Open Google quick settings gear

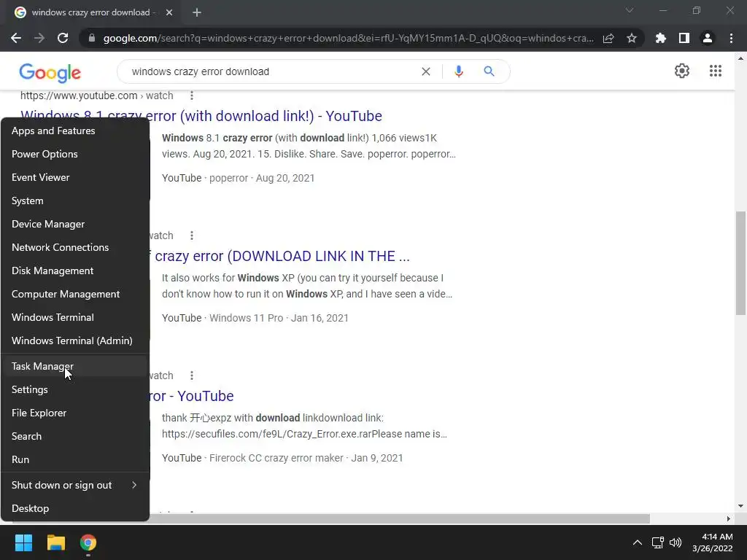click(682, 71)
